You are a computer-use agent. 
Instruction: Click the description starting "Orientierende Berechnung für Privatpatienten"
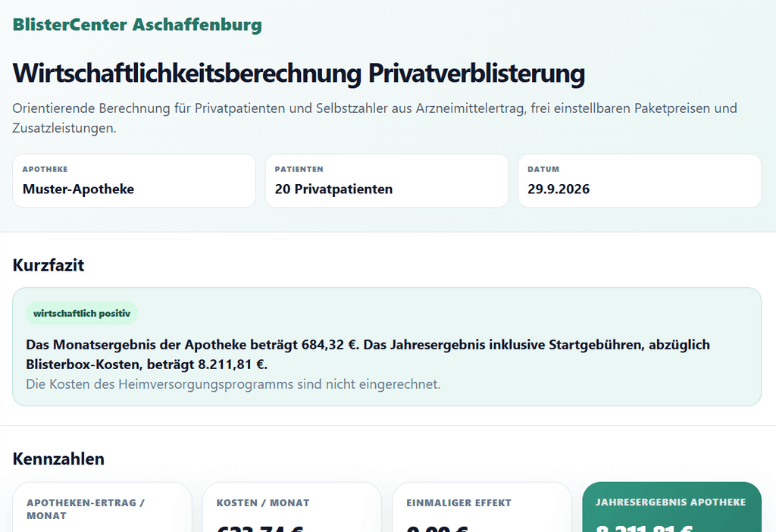click(374, 117)
